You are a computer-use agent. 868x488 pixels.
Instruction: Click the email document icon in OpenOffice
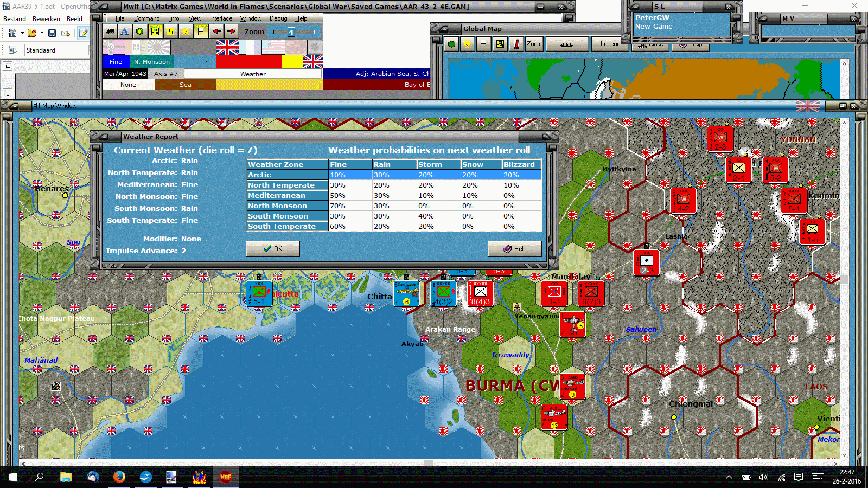click(x=66, y=33)
